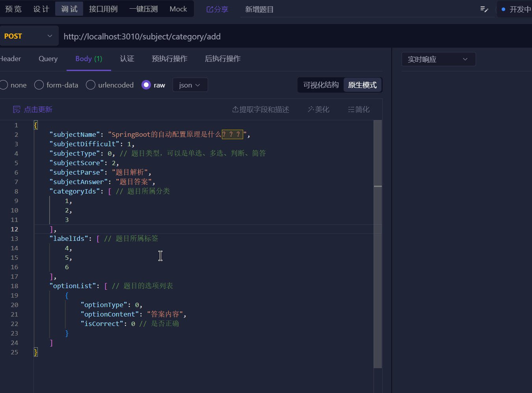
Task: Click the "subjectDifficult" key on line 3
Action: [85, 144]
